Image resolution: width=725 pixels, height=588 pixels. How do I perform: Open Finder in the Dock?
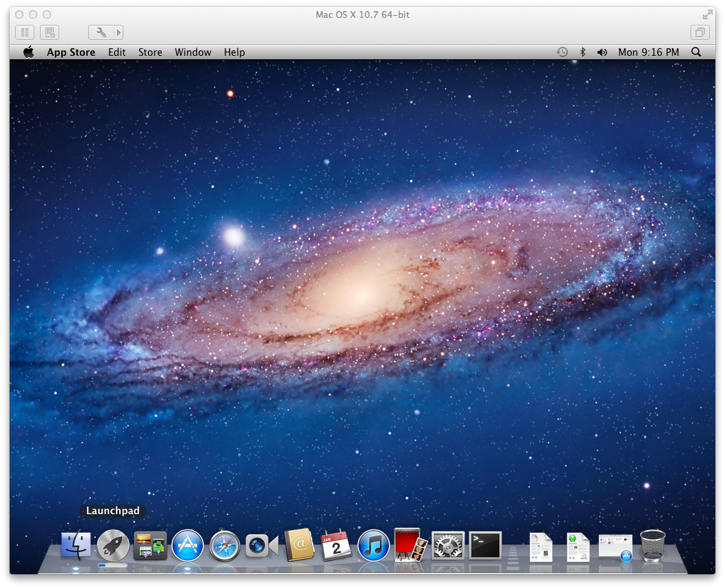pos(76,545)
